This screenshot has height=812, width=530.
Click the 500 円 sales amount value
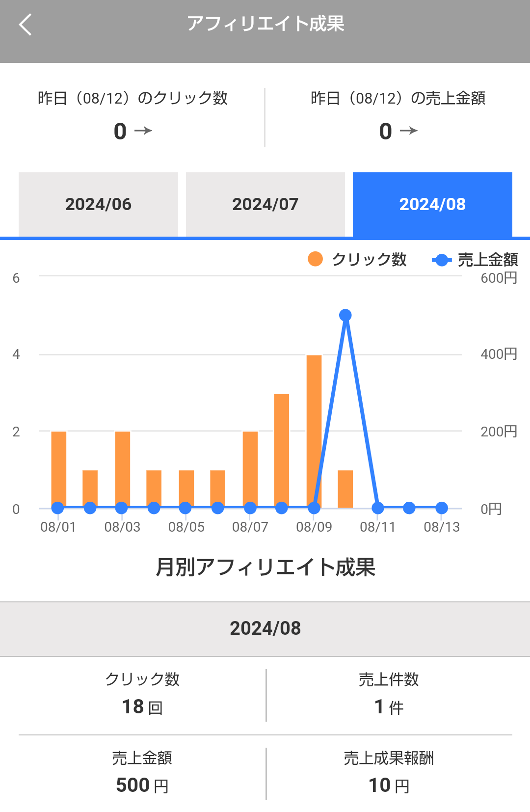[x=142, y=785]
